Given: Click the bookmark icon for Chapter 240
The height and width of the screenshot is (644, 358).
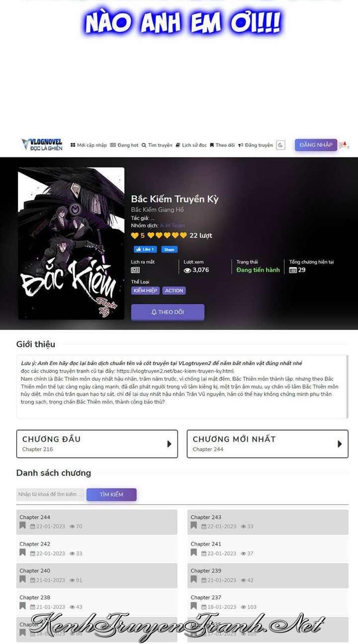Looking at the screenshot, I should coord(22,579).
